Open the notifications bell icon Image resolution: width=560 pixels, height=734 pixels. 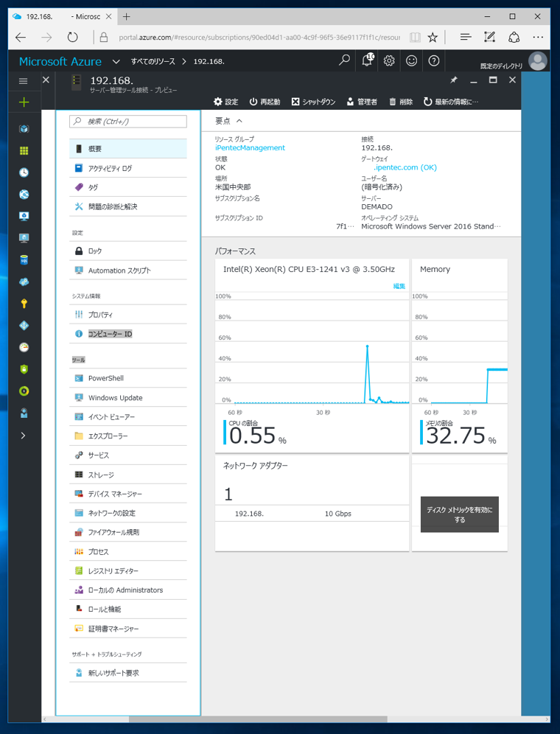[368, 60]
